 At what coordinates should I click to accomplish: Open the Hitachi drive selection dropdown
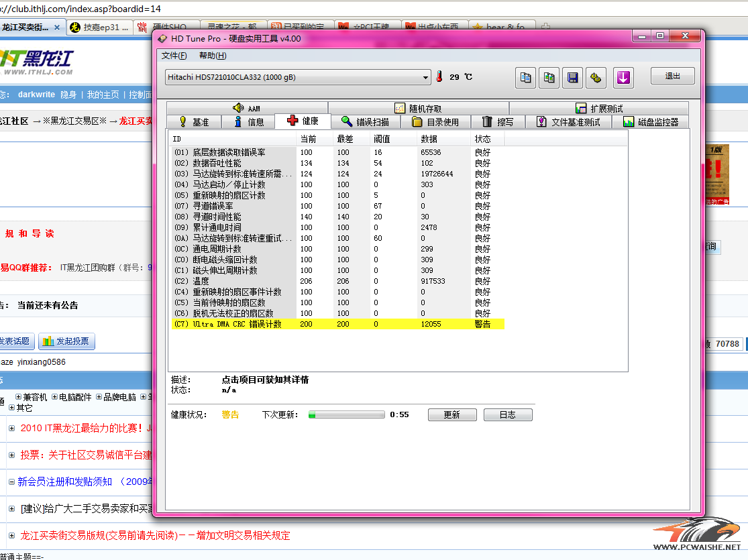point(298,77)
